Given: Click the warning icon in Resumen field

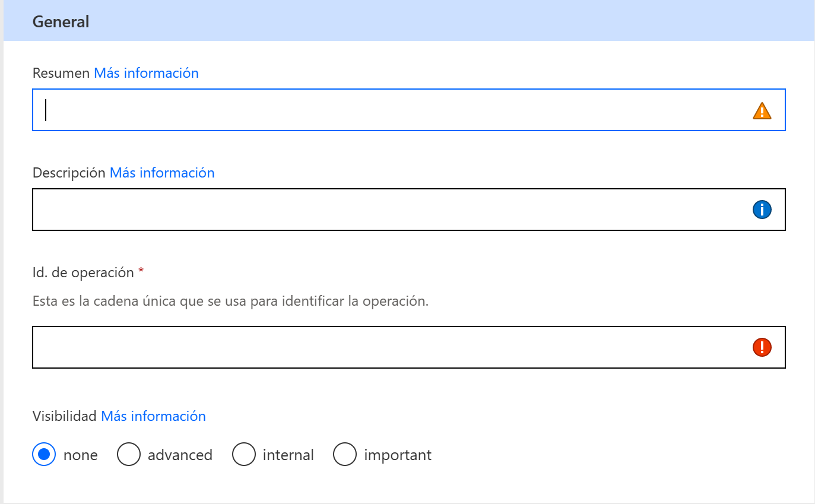Looking at the screenshot, I should pyautogui.click(x=763, y=110).
